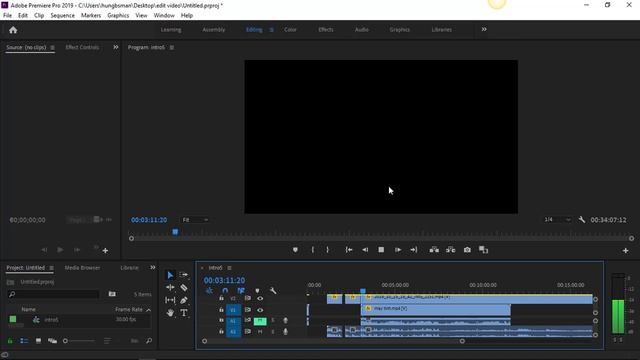Unmute track A1 with green M button

tap(260, 321)
